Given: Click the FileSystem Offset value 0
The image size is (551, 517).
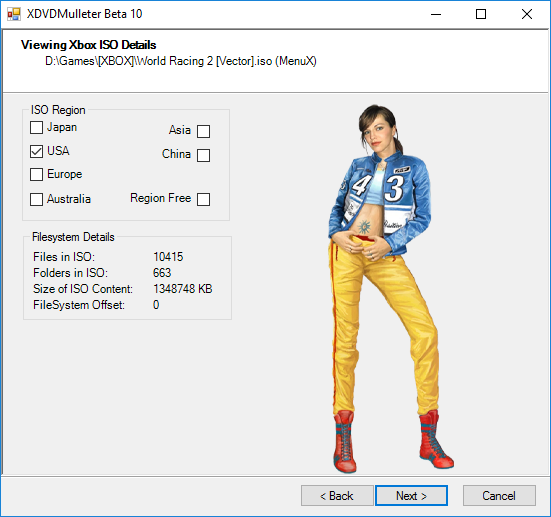Looking at the screenshot, I should (156, 305).
